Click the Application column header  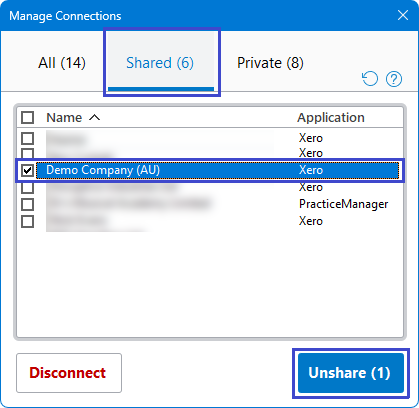(331, 117)
